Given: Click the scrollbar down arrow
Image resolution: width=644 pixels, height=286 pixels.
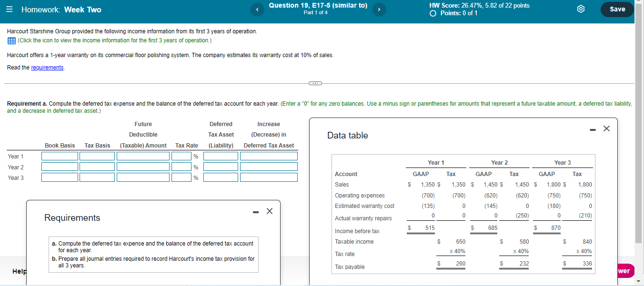Looking at the screenshot, I should (639, 281).
